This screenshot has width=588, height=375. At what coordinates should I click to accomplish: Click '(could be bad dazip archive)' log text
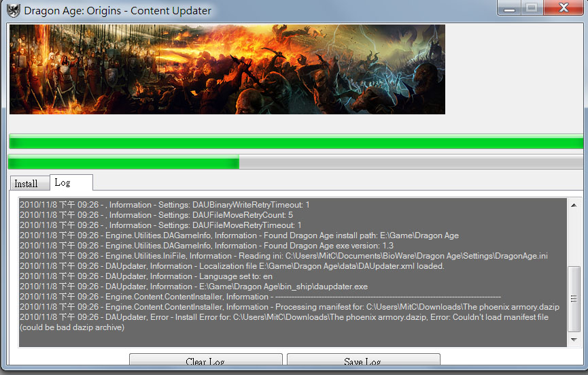(72, 327)
